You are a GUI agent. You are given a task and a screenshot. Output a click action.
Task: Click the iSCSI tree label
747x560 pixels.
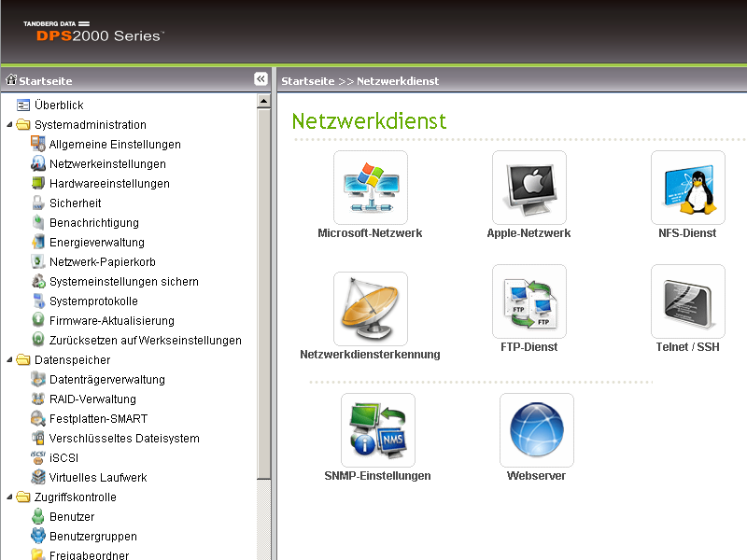63,457
